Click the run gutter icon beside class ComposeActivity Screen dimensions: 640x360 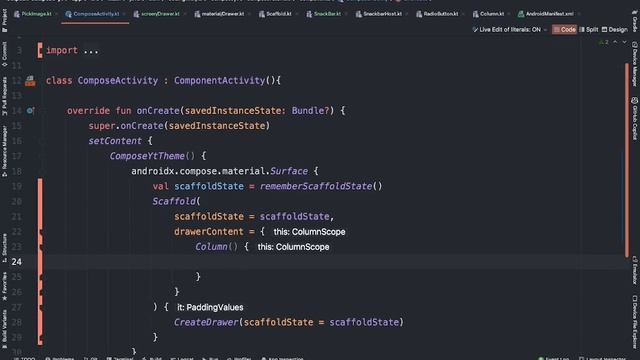coord(30,81)
